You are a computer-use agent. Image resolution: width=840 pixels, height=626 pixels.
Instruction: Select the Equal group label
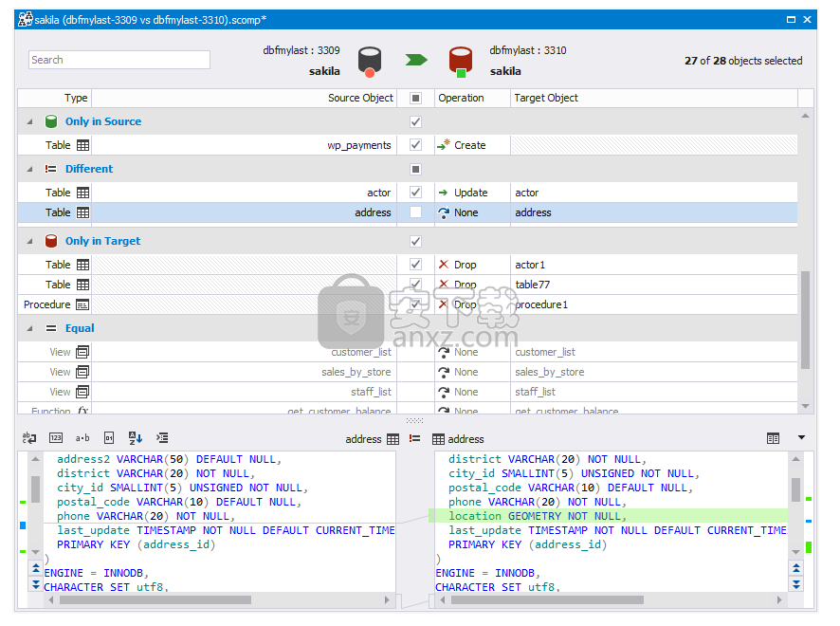click(80, 328)
